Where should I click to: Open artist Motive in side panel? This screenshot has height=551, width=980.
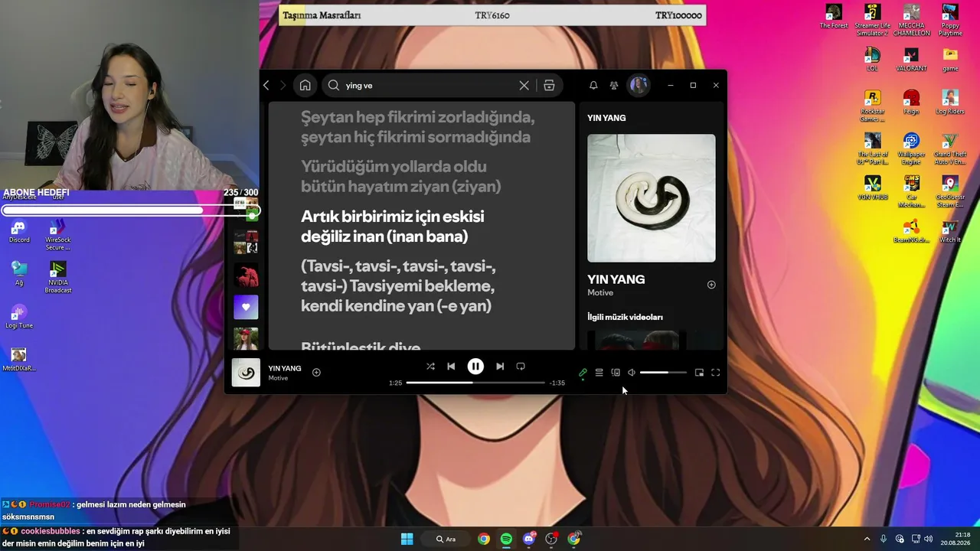tap(600, 293)
